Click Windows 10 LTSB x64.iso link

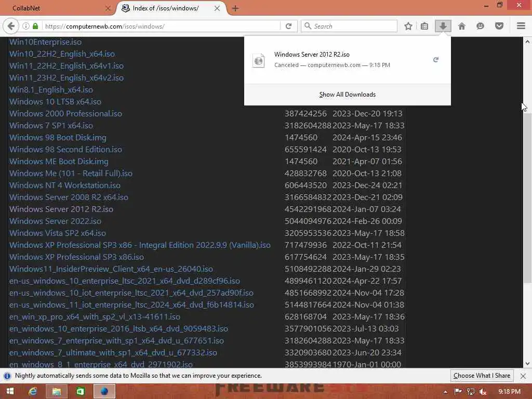[x=55, y=101]
